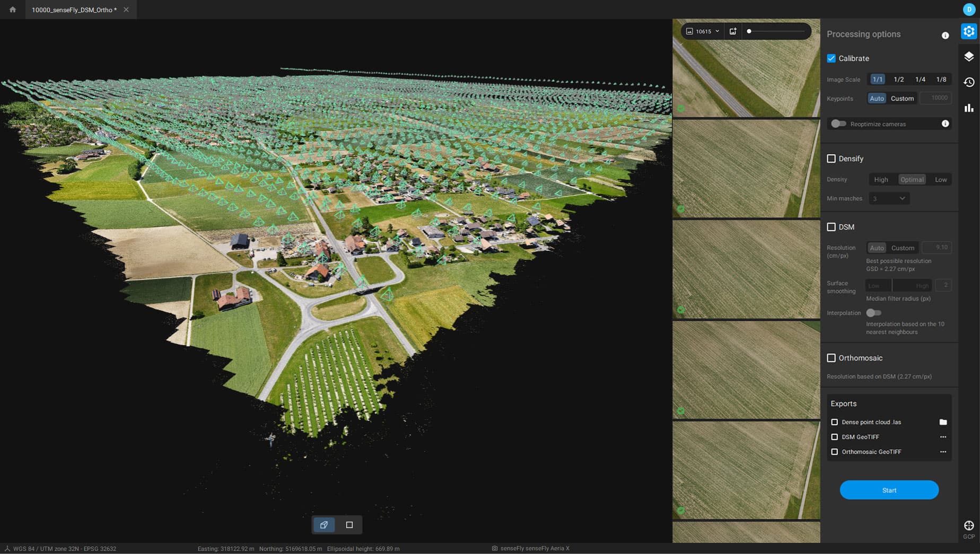Image resolution: width=980 pixels, height=554 pixels.
Task: Toggle the Reoptimize cameras switch
Action: coord(838,124)
